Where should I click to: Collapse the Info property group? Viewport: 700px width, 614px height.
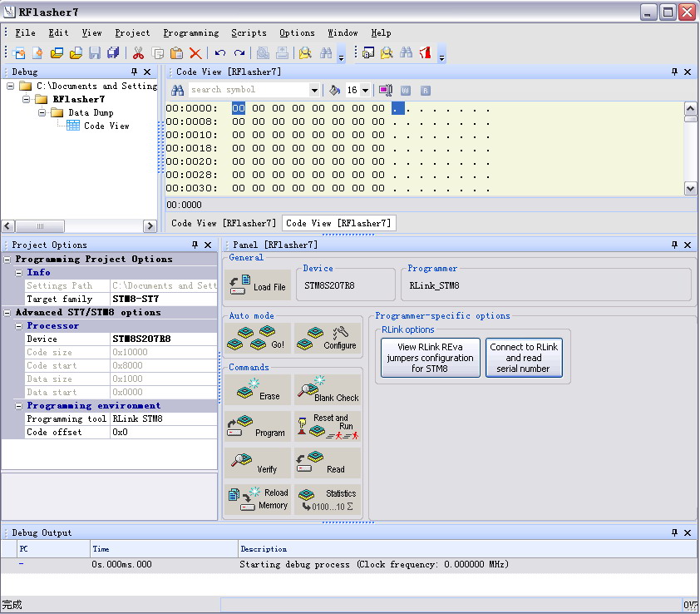tap(19, 273)
